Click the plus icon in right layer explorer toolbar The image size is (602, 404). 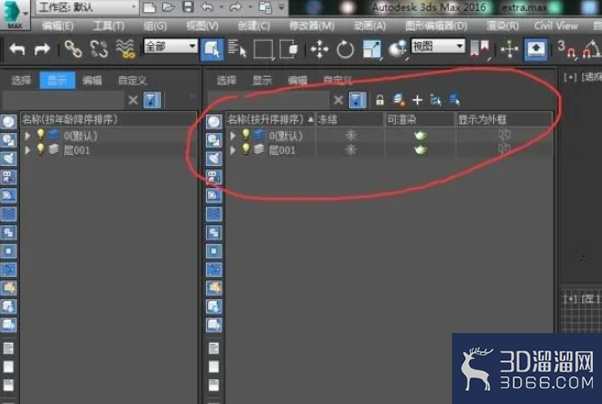click(x=417, y=100)
